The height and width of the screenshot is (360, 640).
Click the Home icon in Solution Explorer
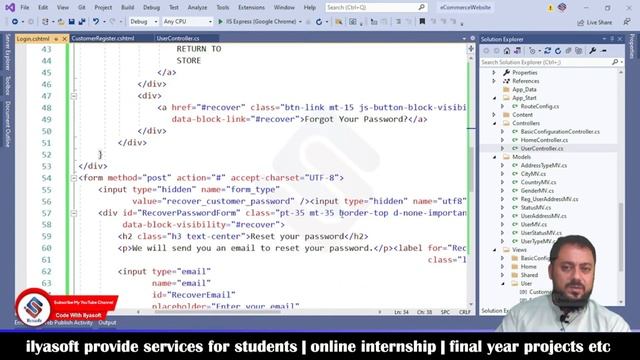coord(507,51)
